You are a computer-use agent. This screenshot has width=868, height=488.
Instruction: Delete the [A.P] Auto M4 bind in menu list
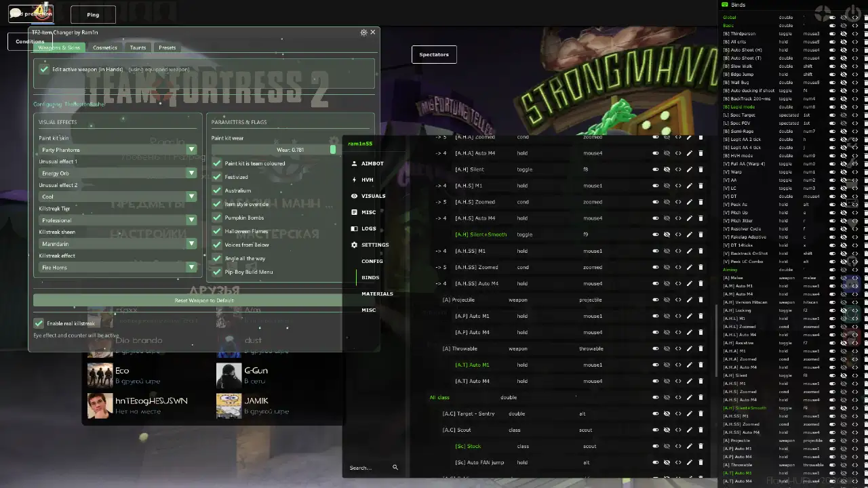tap(701, 332)
